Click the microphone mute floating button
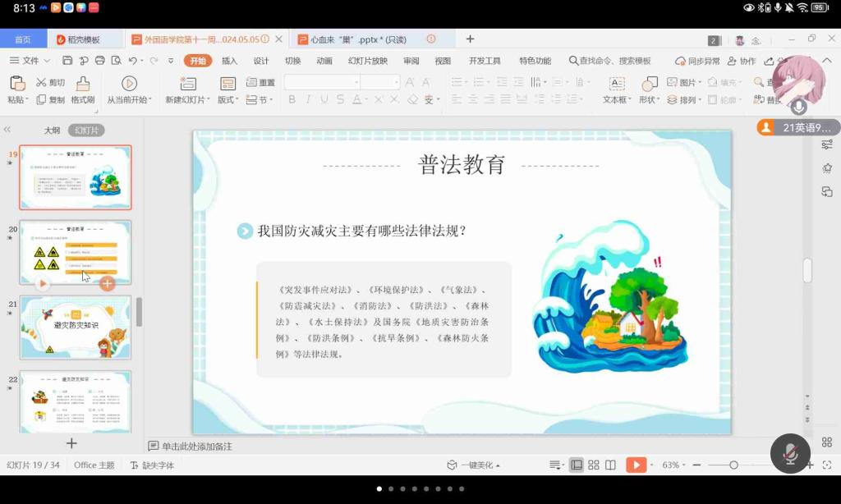841x504 pixels. (x=790, y=454)
